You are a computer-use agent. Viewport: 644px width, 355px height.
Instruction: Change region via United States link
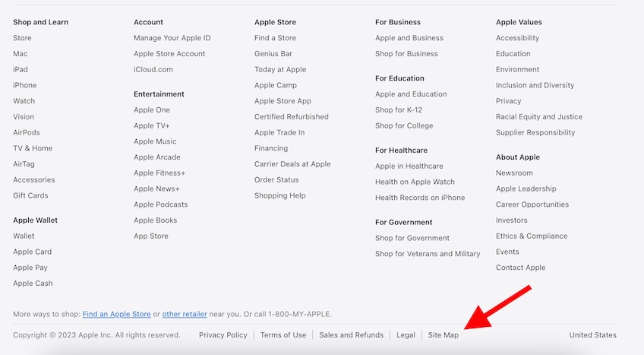592,335
